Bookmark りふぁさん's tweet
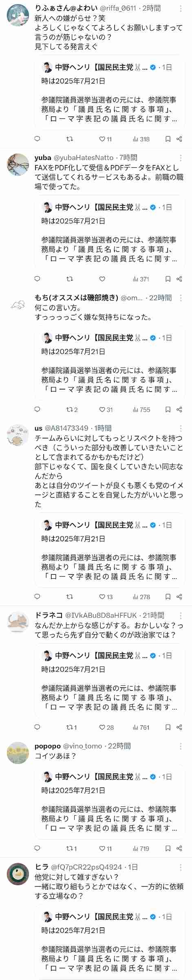Image resolution: width=192 pixels, height=980 pixels. tap(168, 139)
